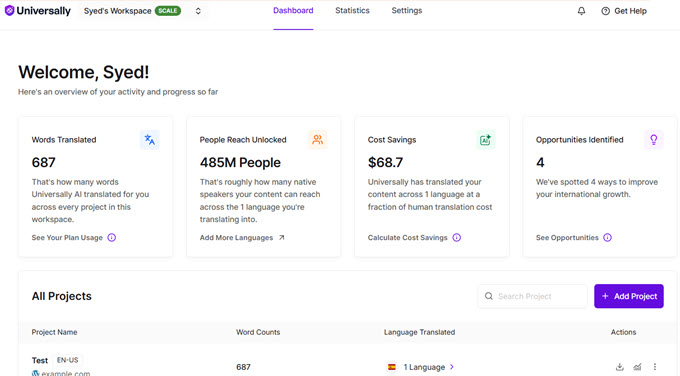Click the SCALE plan badge
The image size is (680, 376).
pyautogui.click(x=168, y=11)
